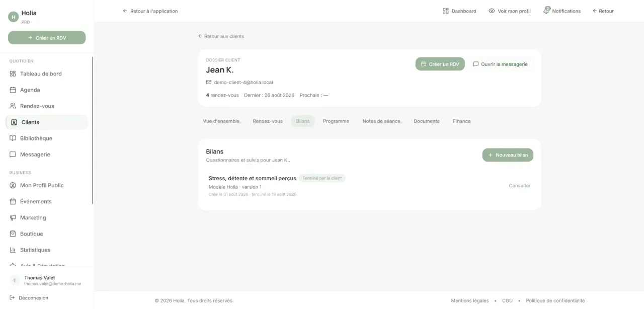Click Retour in the top-right corner

coord(603,11)
